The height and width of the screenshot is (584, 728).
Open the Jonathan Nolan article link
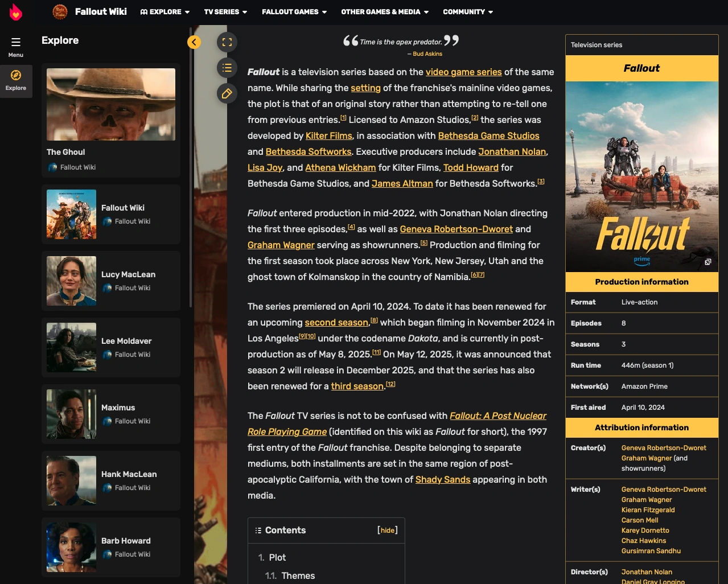coord(512,151)
